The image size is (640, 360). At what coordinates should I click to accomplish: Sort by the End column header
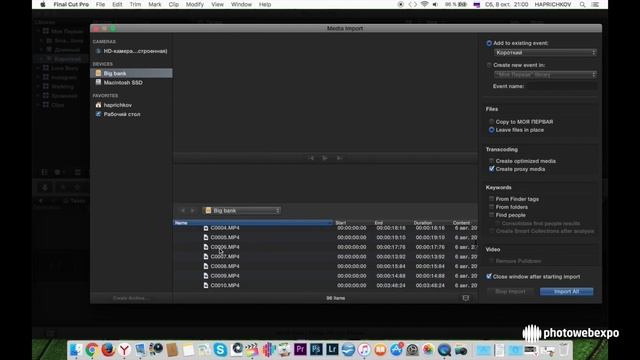coord(393,223)
